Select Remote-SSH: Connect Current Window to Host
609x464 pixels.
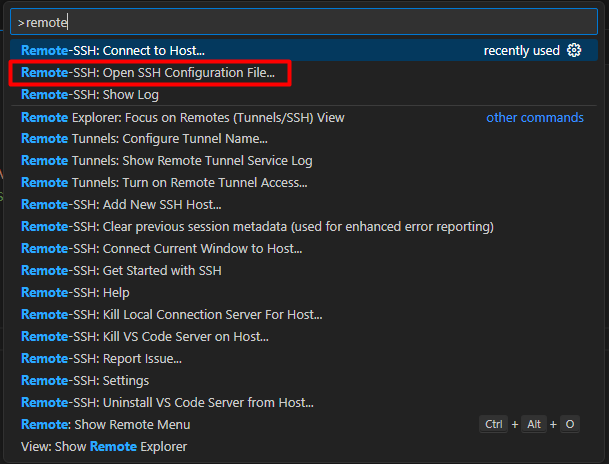click(x=304, y=249)
